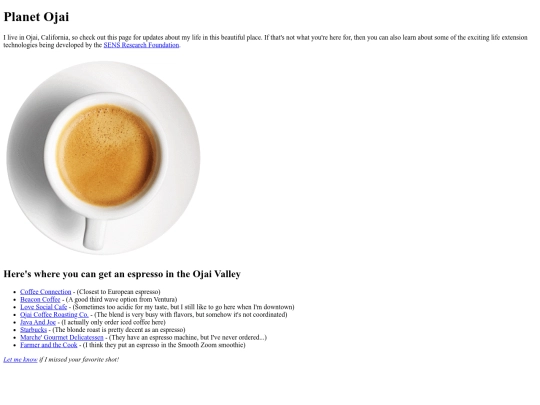Click 'if I missed your favorite shot' text
This screenshot has height=405, width=540.
79,360
